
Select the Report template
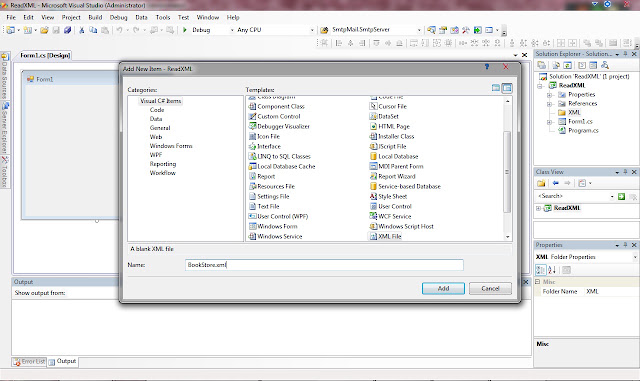tap(262, 176)
